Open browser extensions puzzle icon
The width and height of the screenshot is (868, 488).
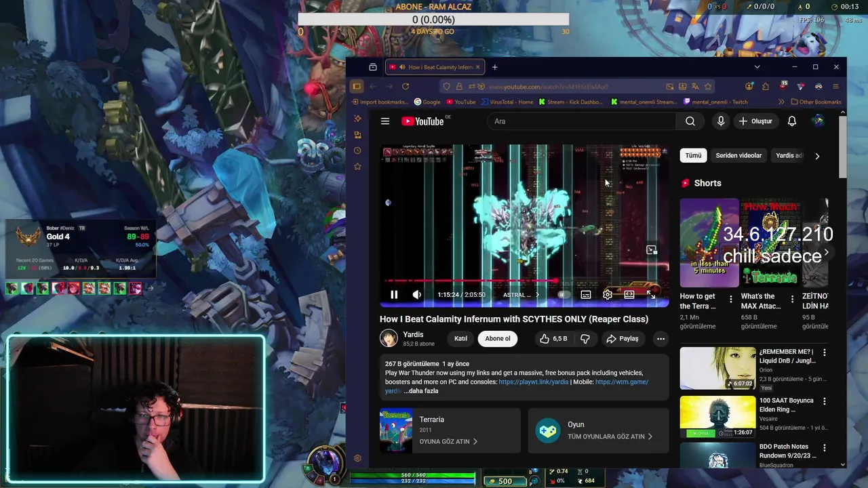click(x=766, y=87)
